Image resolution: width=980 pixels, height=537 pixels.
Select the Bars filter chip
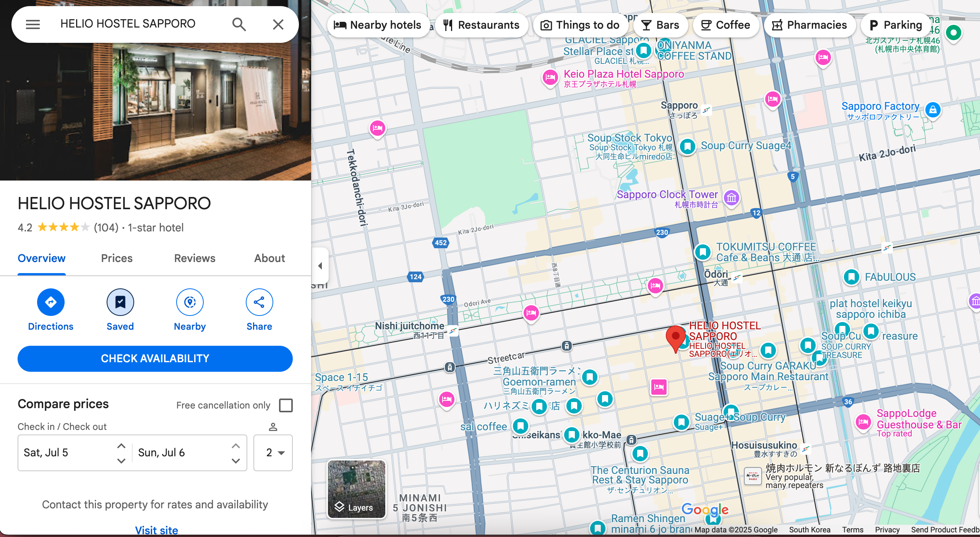[x=660, y=25]
